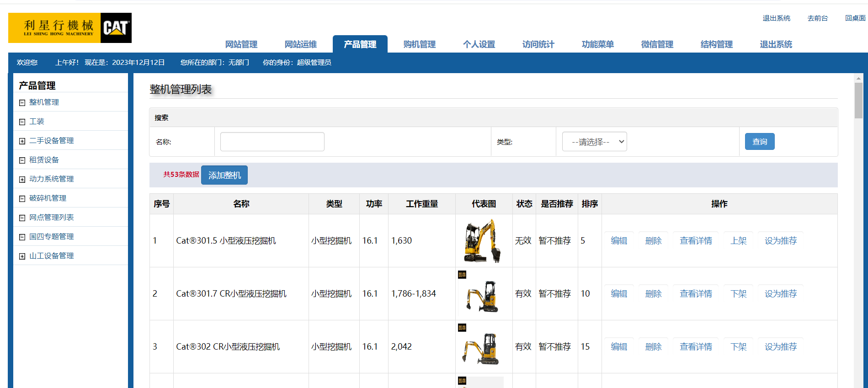The width and height of the screenshot is (868, 388).
Task: Open the 网站管理 tab
Action: [241, 44]
